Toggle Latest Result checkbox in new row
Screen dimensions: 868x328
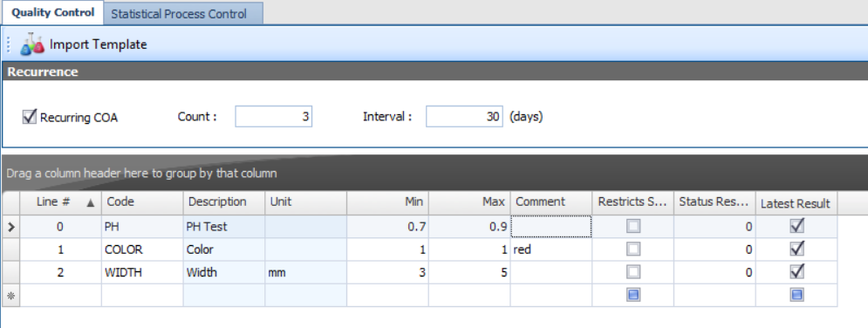pyautogui.click(x=796, y=296)
